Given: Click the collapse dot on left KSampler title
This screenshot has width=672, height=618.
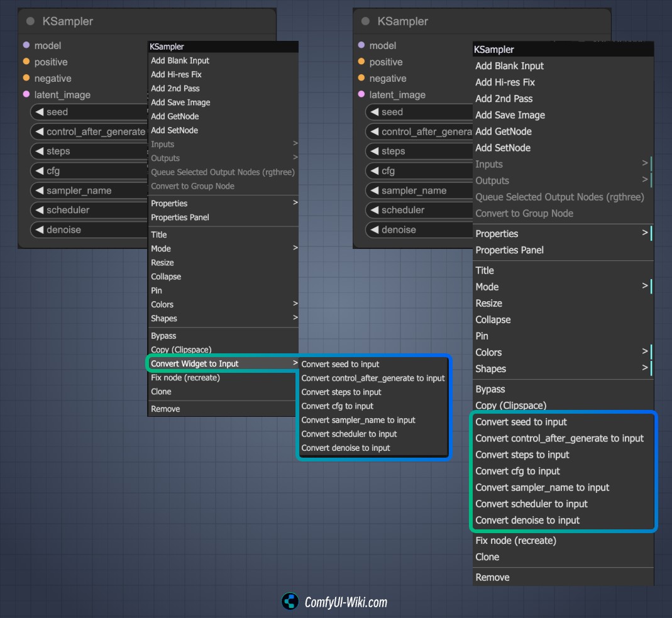Looking at the screenshot, I should coord(30,21).
